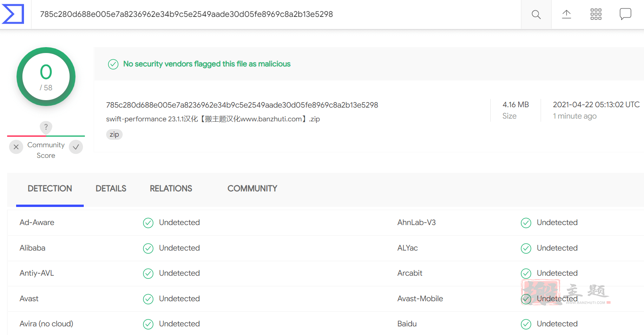Image resolution: width=644 pixels, height=335 pixels.
Task: Select the DETECTION tab
Action: pyautogui.click(x=50, y=189)
